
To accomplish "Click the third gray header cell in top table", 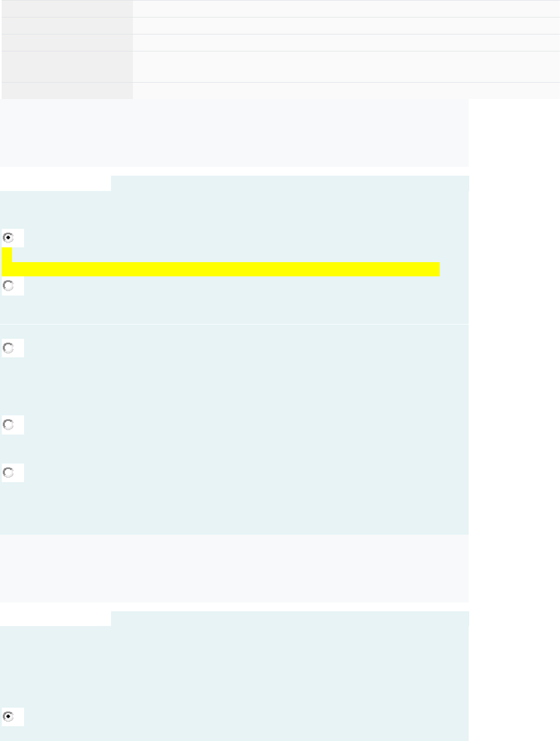I will coord(67,43).
